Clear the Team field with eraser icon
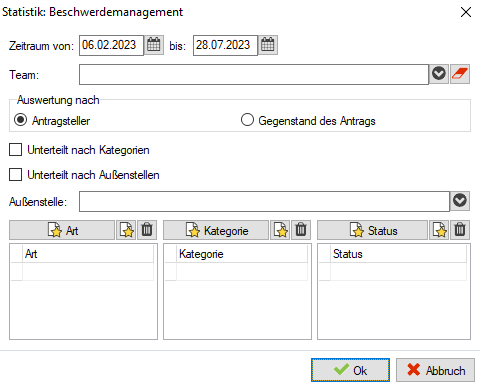480x390 pixels. pos(460,74)
